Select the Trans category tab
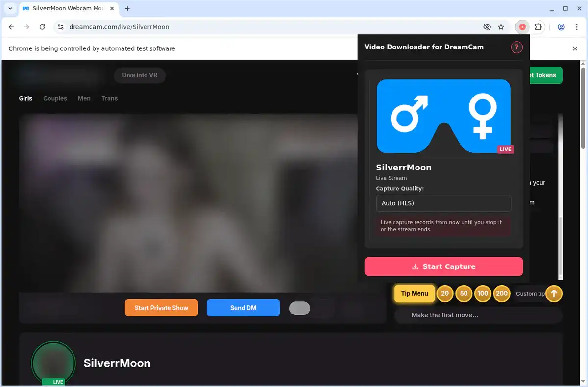Viewport: 588px width, 387px height. click(109, 98)
